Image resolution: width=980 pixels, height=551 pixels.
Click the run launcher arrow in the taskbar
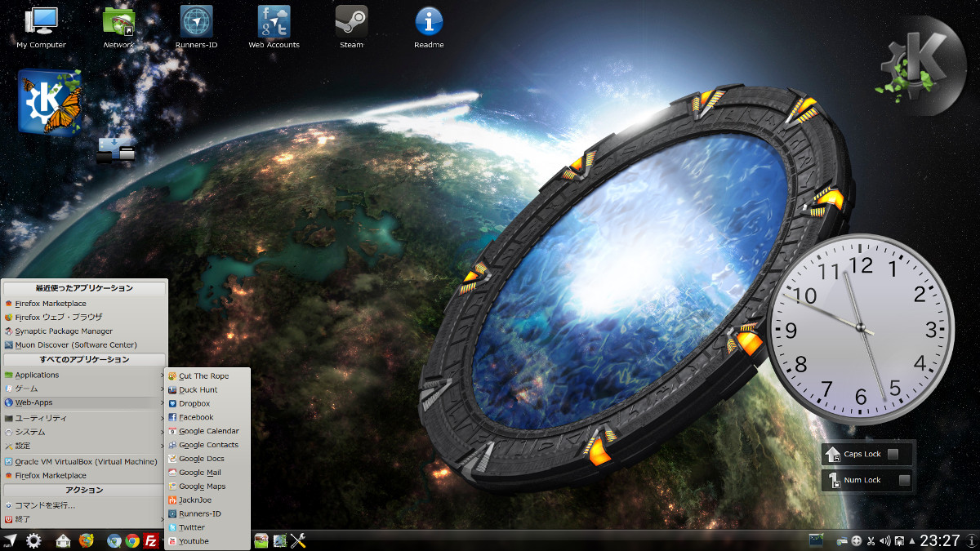(x=10, y=540)
